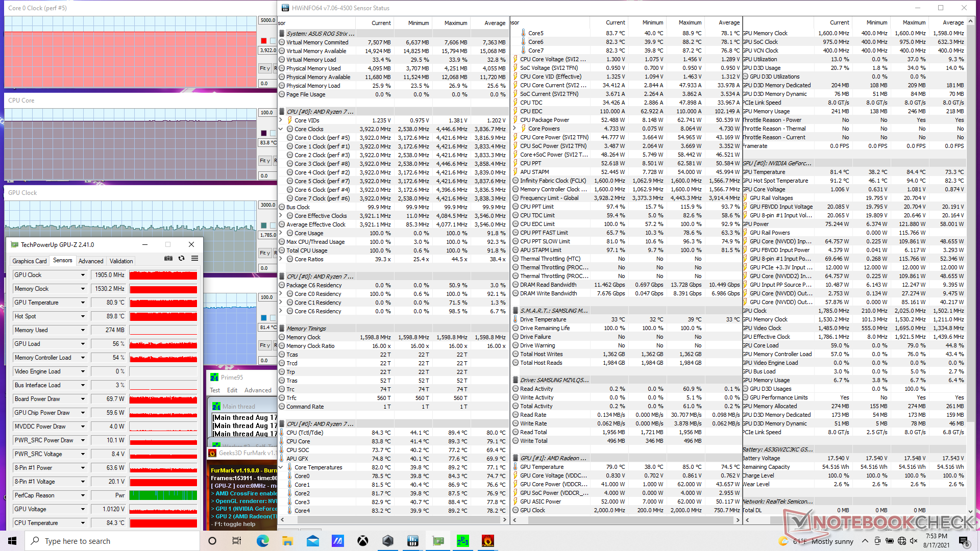Click the GPU-Z refresh icon

(181, 259)
